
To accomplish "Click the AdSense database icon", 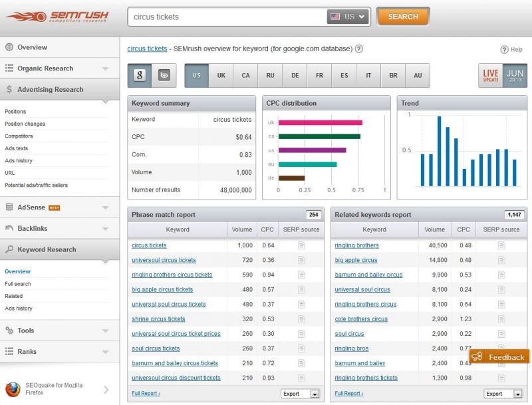I will (9, 207).
